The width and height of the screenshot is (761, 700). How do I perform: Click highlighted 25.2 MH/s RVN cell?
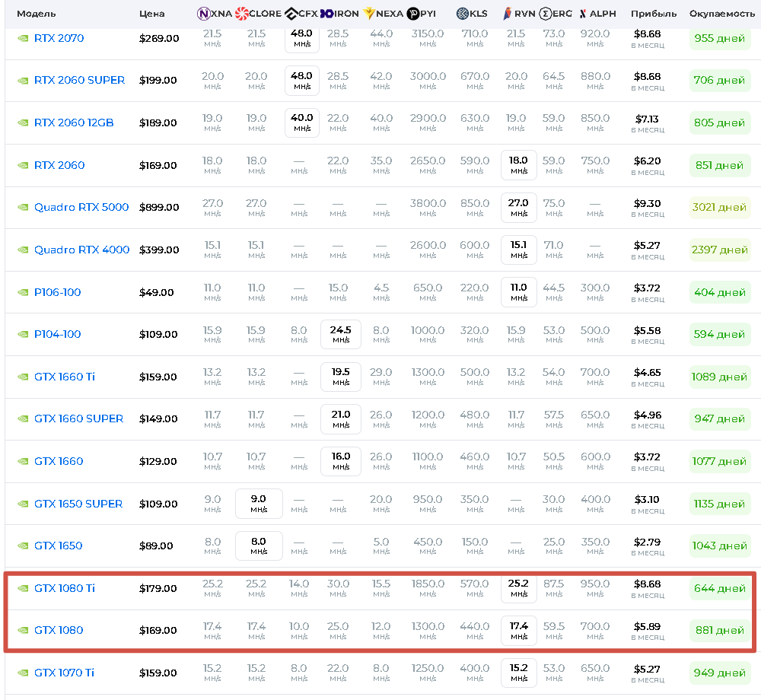519,588
